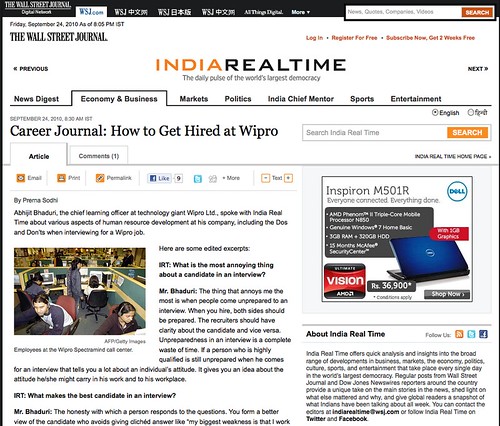Image resolution: width=500 pixels, height=426 pixels.
Task: Select the English language radio button
Action: 435,113
